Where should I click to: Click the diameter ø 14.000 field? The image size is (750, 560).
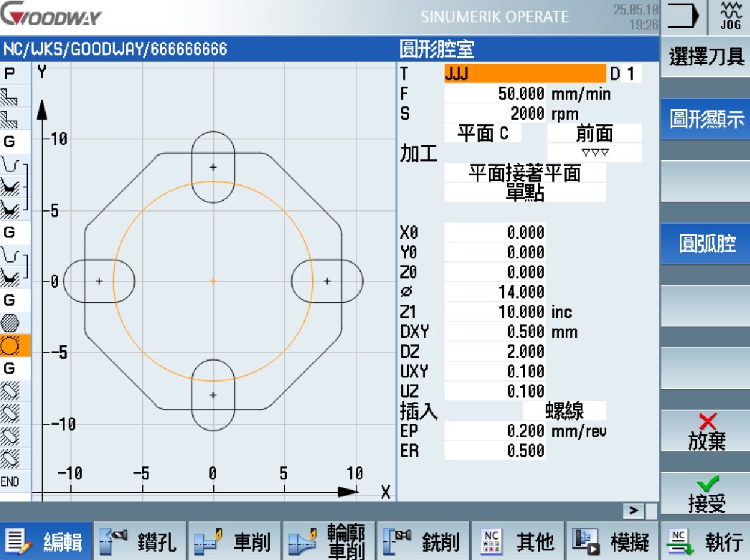click(x=495, y=292)
